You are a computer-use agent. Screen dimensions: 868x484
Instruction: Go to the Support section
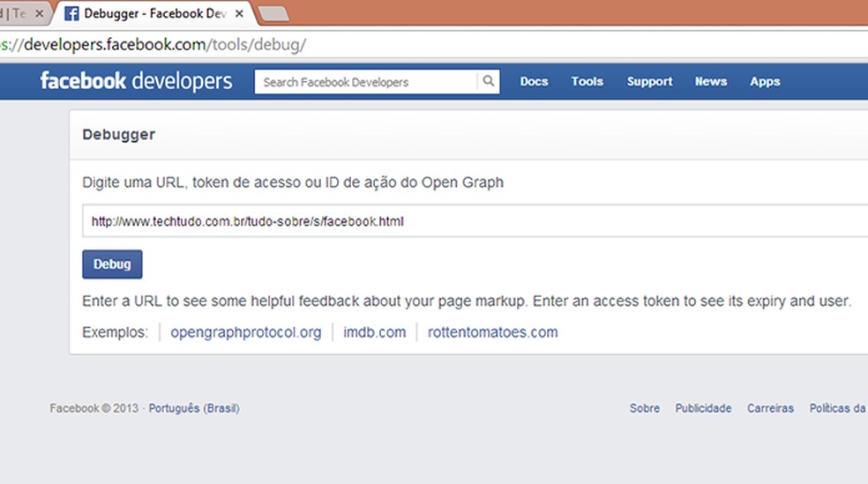click(x=649, y=82)
